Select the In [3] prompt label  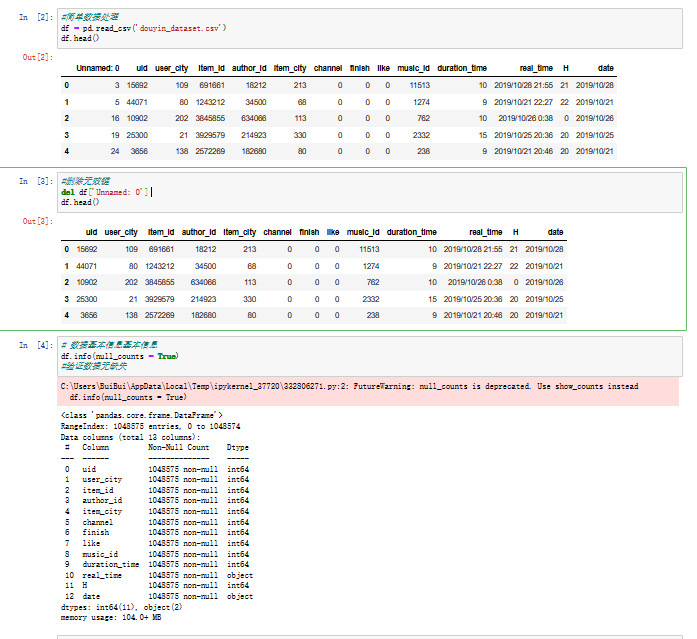(x=36, y=181)
